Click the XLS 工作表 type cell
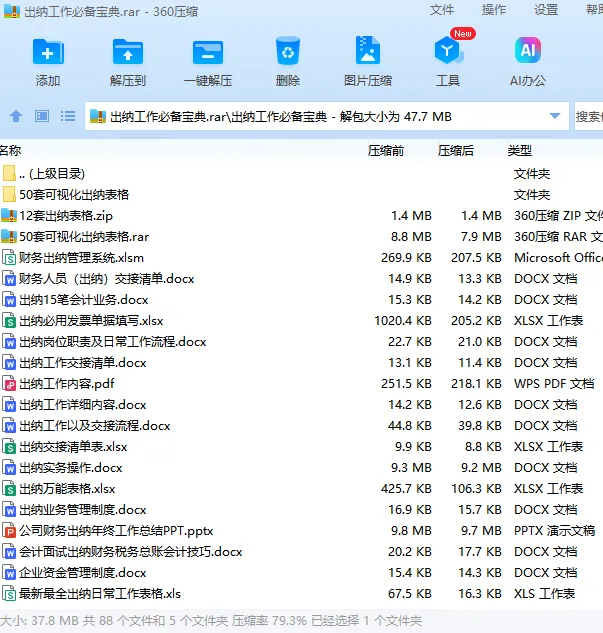This screenshot has width=603, height=633. (x=544, y=593)
